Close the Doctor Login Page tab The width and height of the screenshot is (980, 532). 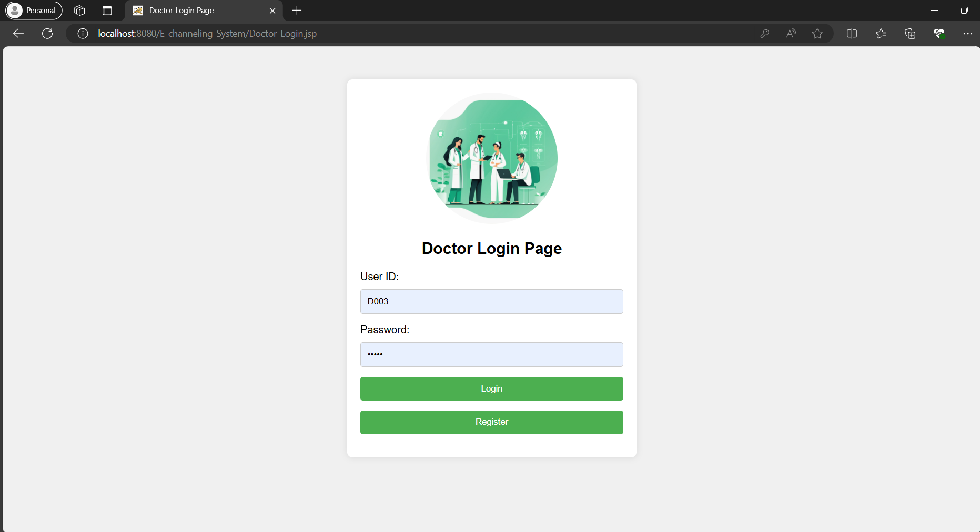click(272, 11)
